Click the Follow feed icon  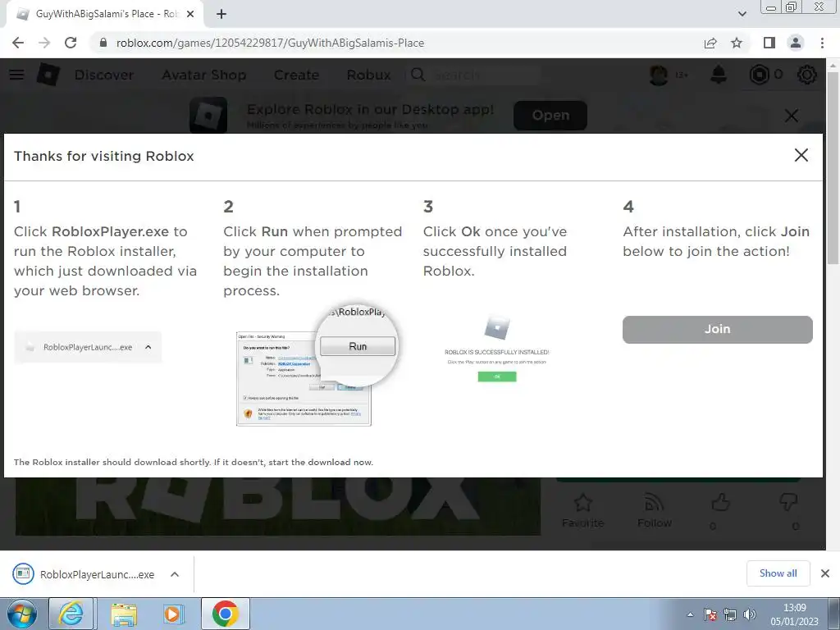coord(654,503)
